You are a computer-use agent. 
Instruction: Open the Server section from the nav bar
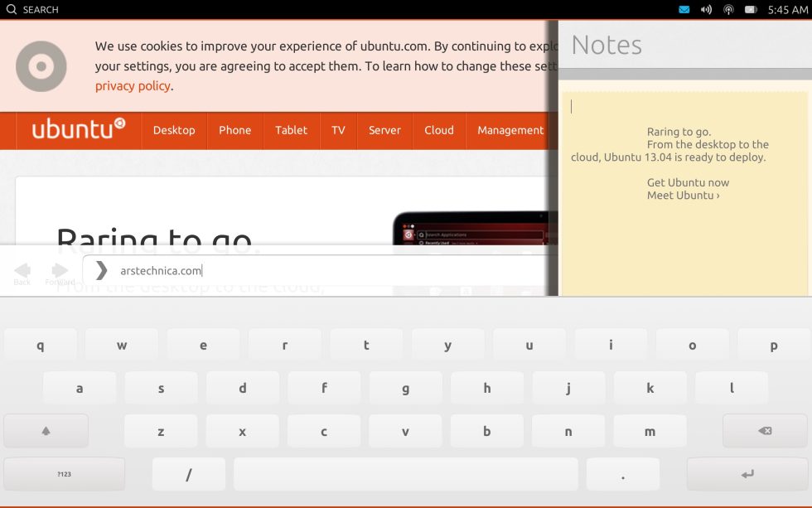point(384,130)
